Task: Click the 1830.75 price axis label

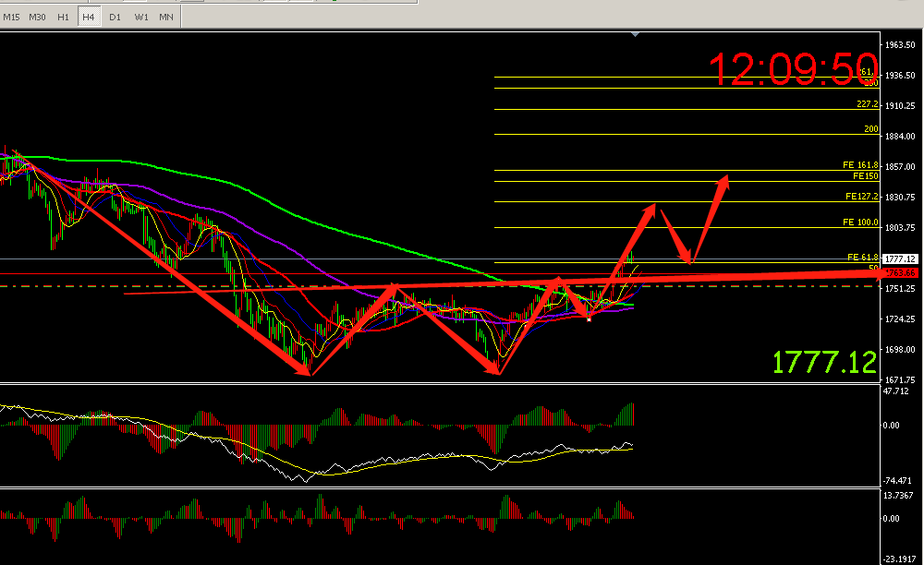Action: coord(900,198)
